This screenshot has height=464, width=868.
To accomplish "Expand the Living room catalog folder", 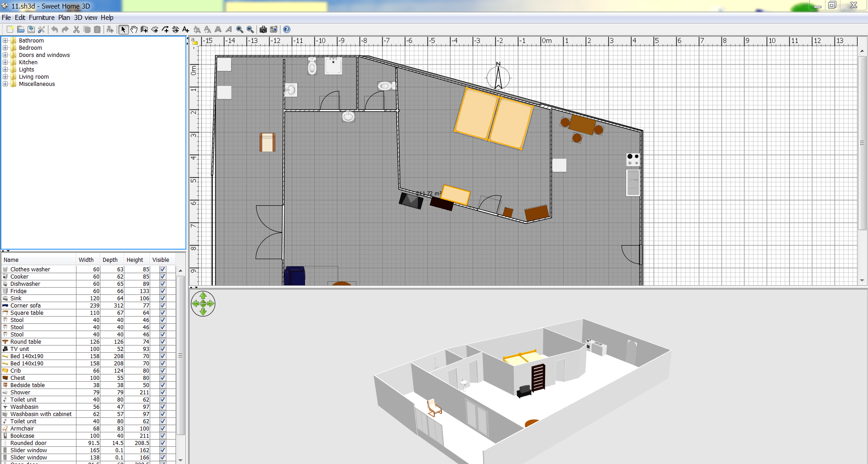I will (5, 77).
